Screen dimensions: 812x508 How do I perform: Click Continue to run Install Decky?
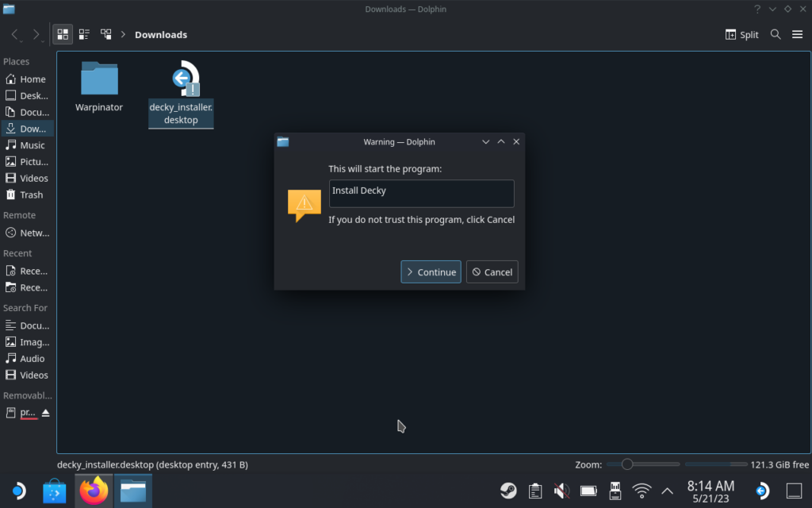click(431, 271)
